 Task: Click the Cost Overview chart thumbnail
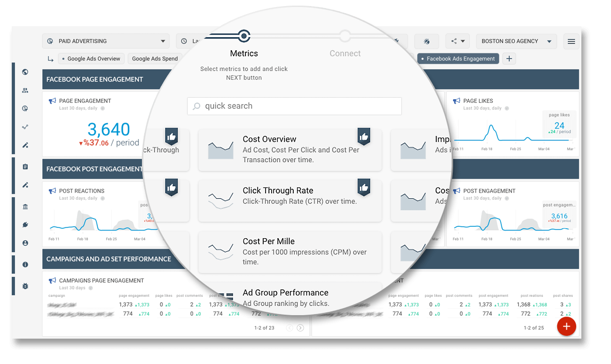coord(220,149)
